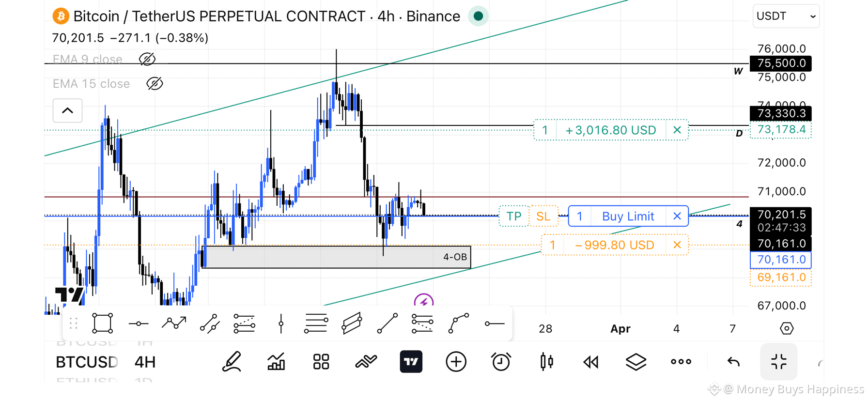
Task: Click the green market status dot
Action: [478, 16]
